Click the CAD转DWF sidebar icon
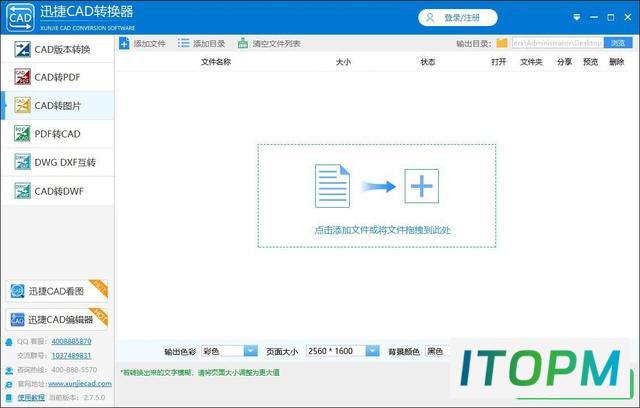Viewport: 640px width, 408px height. coord(22,191)
